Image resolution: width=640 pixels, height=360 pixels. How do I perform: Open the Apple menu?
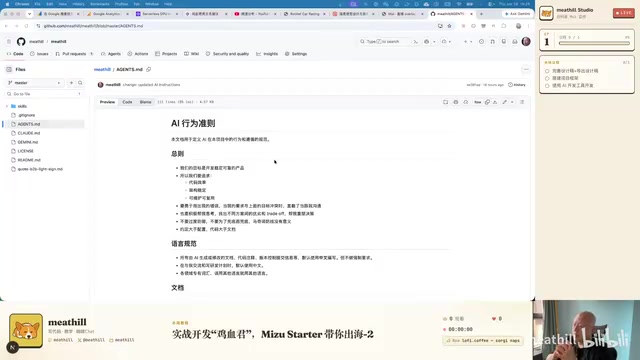(7, 4)
